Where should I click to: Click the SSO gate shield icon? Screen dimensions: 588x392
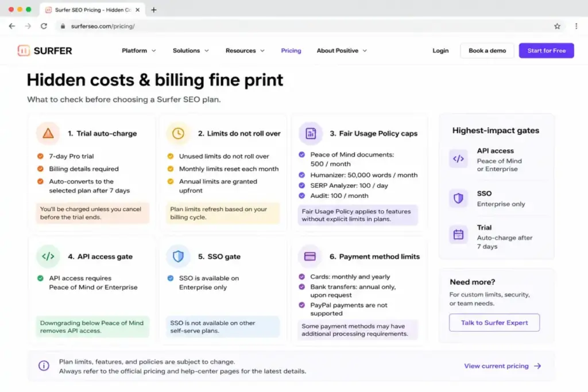tap(178, 257)
